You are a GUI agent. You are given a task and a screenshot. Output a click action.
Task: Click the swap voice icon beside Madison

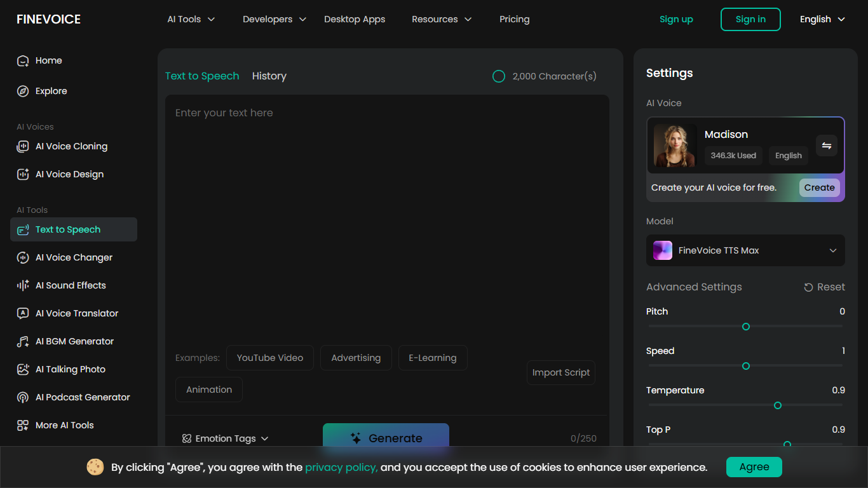[x=826, y=146]
